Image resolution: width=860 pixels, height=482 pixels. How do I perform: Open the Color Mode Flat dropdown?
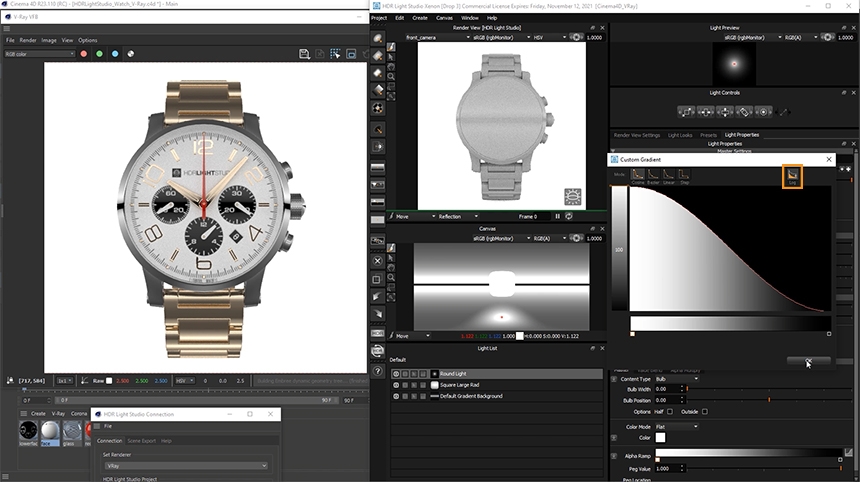click(x=677, y=427)
